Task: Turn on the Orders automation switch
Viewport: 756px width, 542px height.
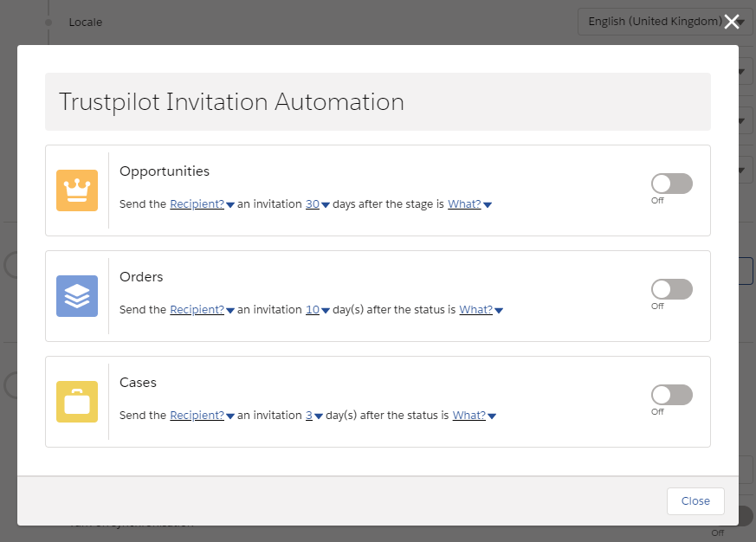Action: (x=671, y=288)
